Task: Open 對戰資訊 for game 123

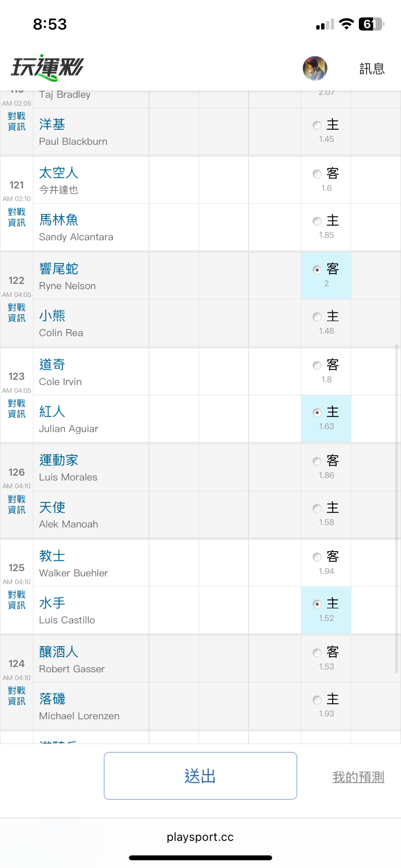Action: [x=16, y=408]
